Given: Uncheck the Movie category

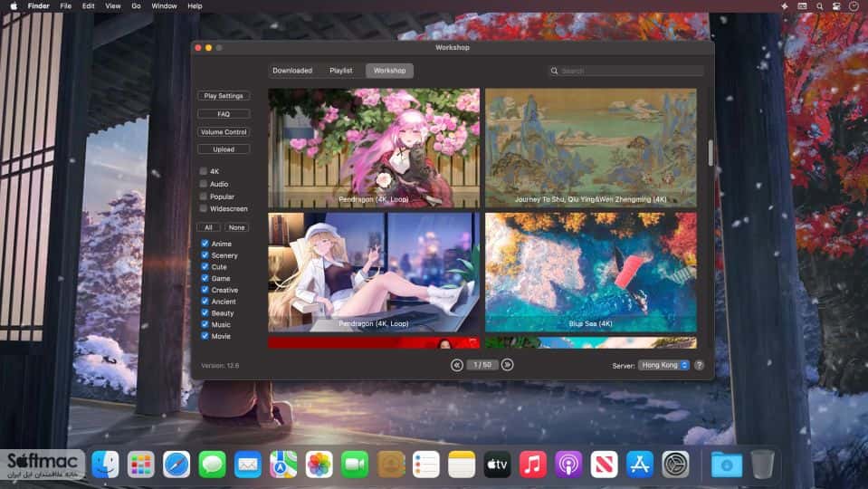Looking at the screenshot, I should click(205, 336).
